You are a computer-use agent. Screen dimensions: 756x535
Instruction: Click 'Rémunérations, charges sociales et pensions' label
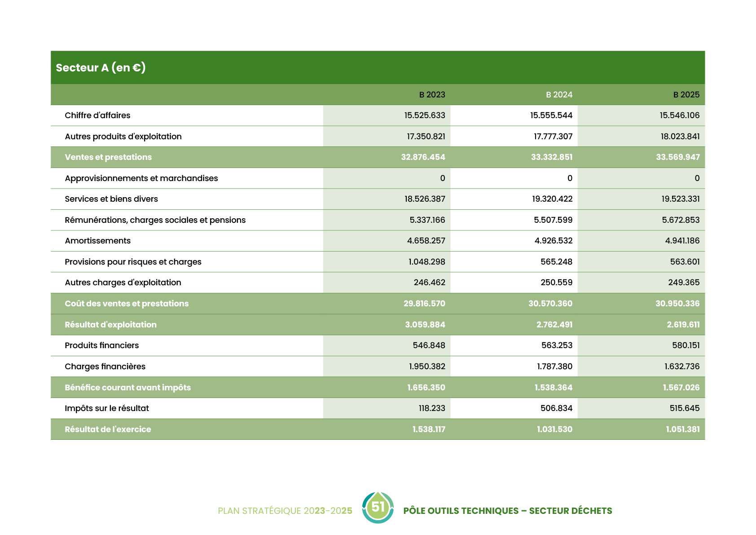(x=155, y=220)
